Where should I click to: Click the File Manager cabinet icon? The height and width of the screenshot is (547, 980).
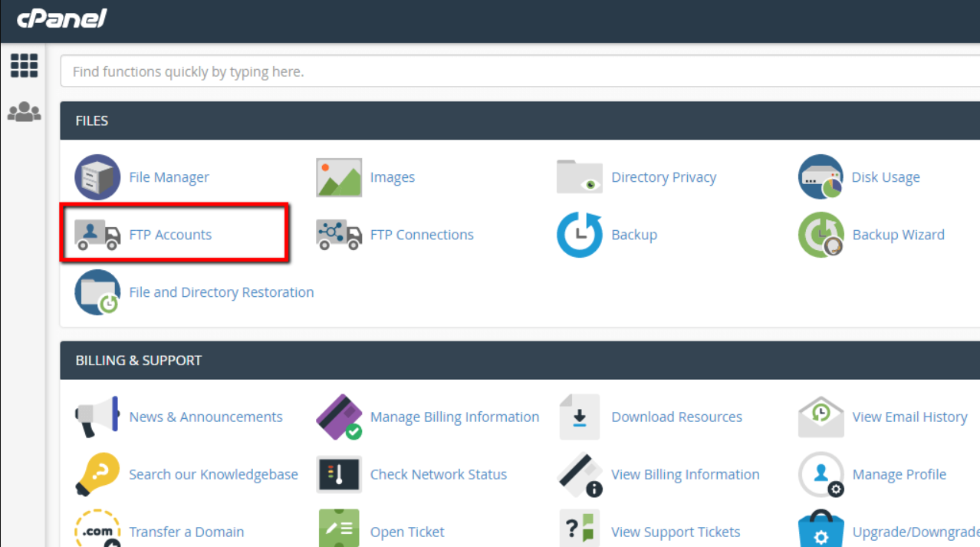[97, 177]
